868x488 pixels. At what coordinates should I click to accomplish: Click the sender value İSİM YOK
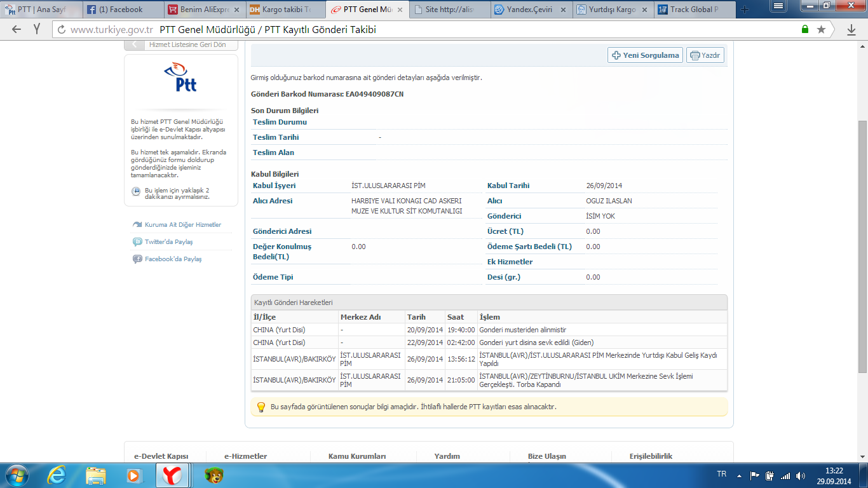[x=600, y=216]
